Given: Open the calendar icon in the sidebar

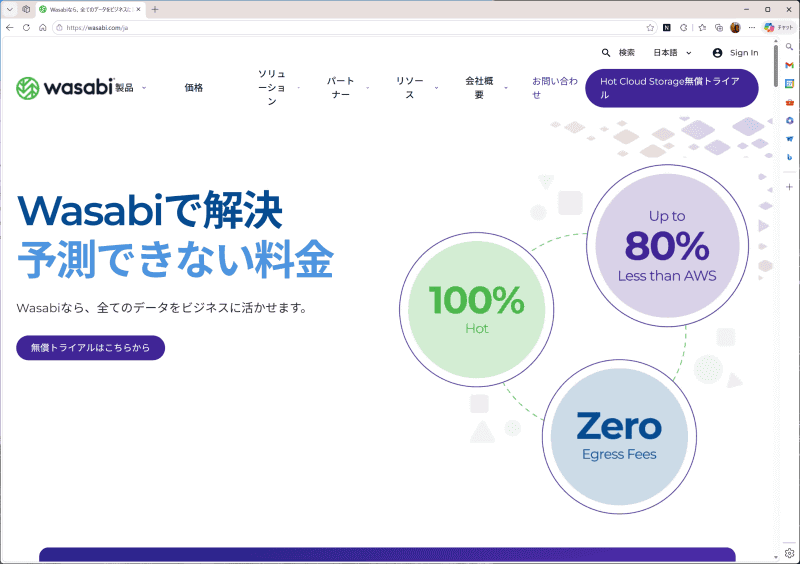Looking at the screenshot, I should click(x=789, y=83).
